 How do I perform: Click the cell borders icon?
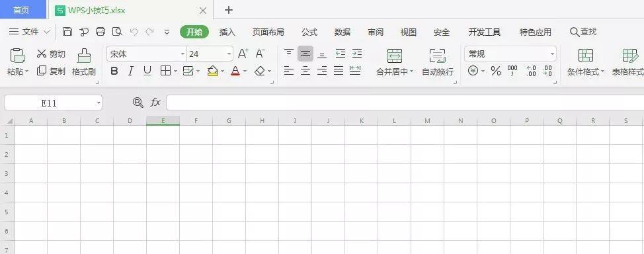[165, 71]
